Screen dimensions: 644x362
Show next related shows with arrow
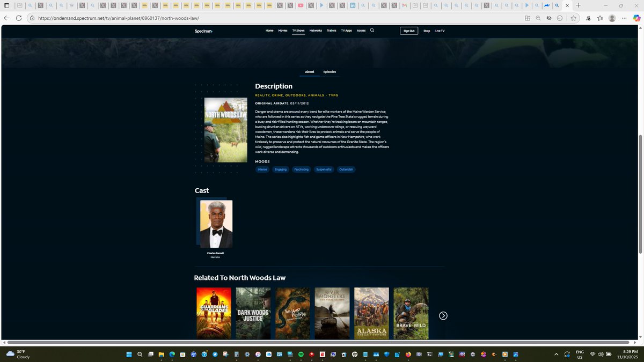443,315
